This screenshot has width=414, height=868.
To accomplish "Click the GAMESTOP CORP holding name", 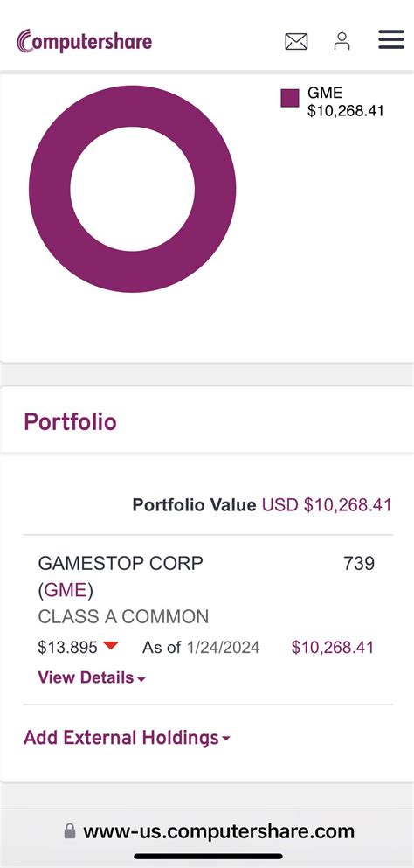I will tap(121, 563).
